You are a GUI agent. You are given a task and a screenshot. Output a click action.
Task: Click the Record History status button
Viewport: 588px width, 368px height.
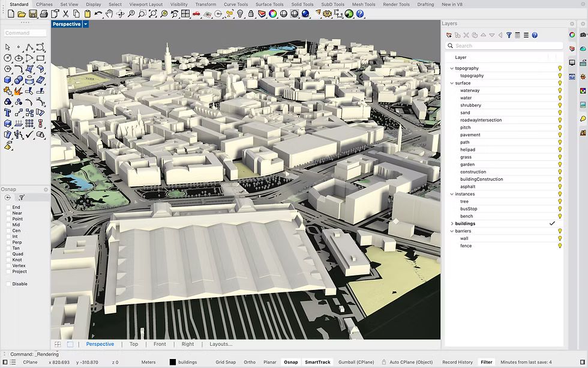(457, 362)
